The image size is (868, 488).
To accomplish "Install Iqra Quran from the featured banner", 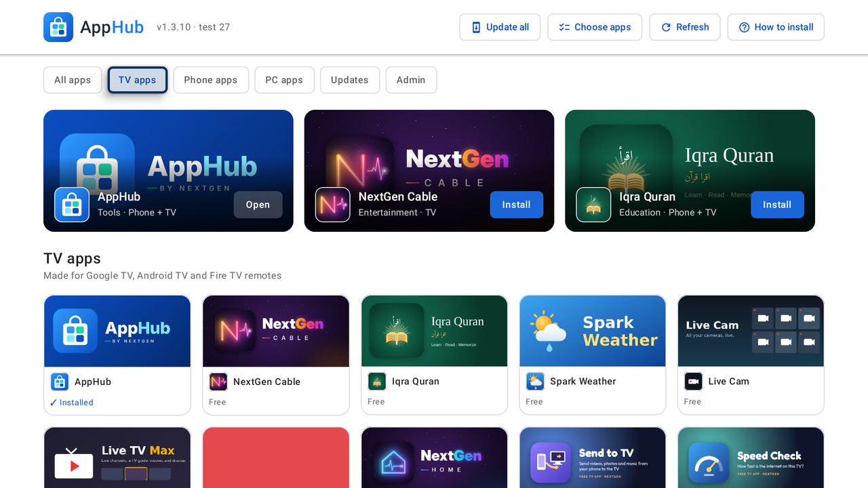I will pyautogui.click(x=777, y=205).
